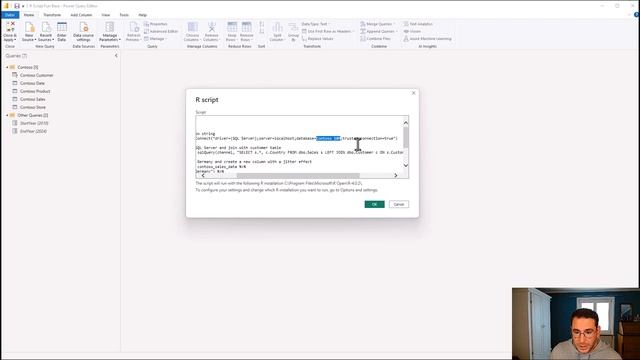This screenshot has height=360, width=640.
Task: Click the Save icon in title bar
Action: [17, 6]
